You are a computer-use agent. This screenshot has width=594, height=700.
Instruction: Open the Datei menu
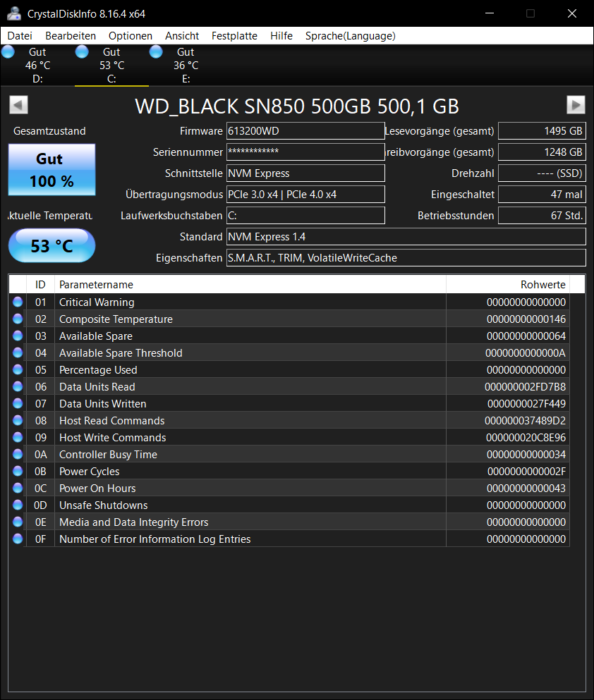coord(20,36)
